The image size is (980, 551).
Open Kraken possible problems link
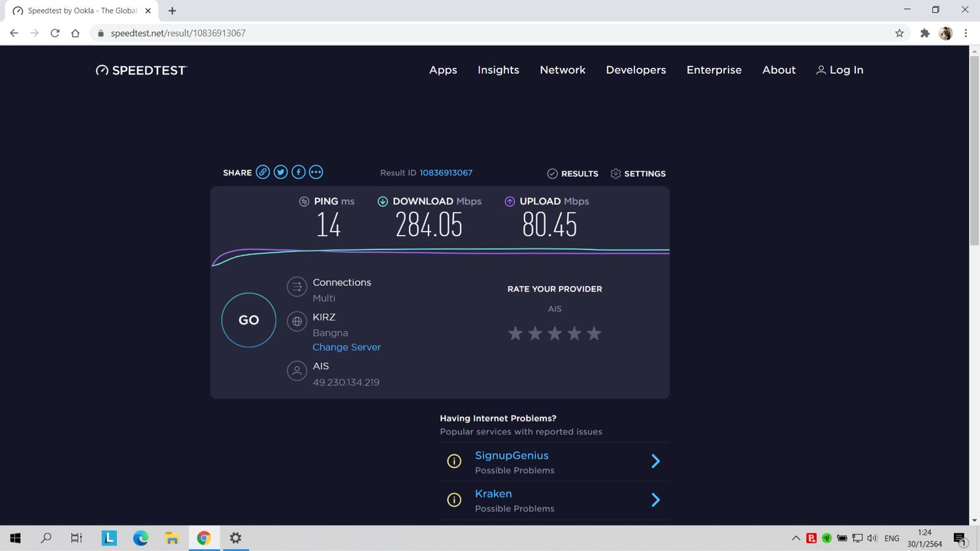coord(493,494)
